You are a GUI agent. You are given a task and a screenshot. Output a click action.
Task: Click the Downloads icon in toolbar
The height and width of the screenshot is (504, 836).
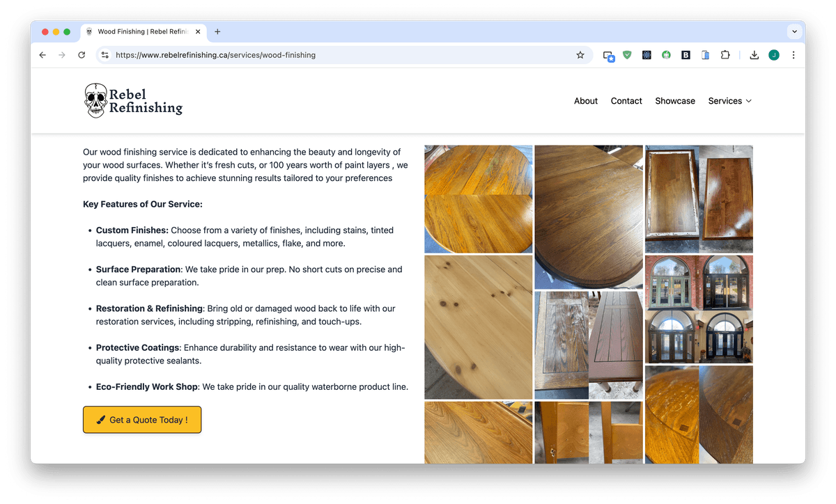(x=754, y=54)
